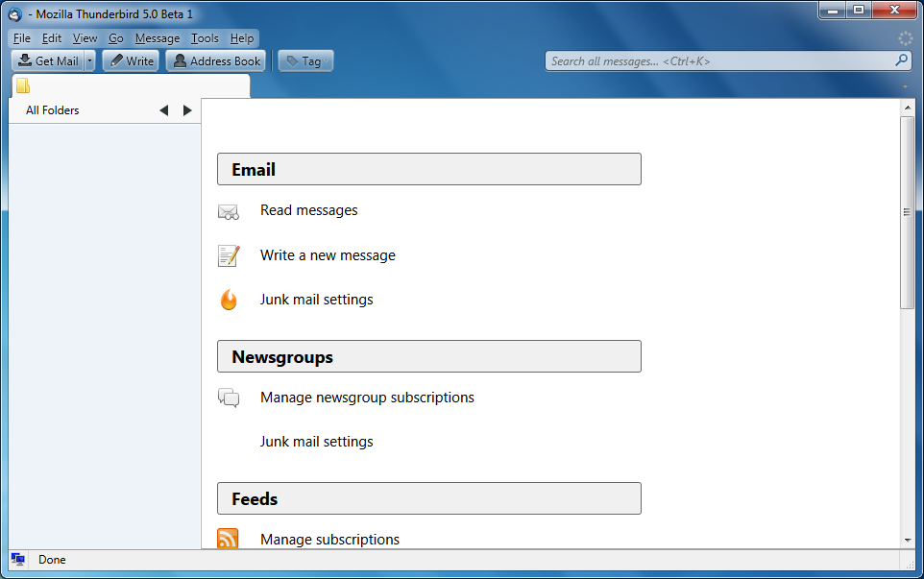This screenshot has height=579, width=924.
Task: Select the folder tab with yellow icon
Action: [131, 86]
